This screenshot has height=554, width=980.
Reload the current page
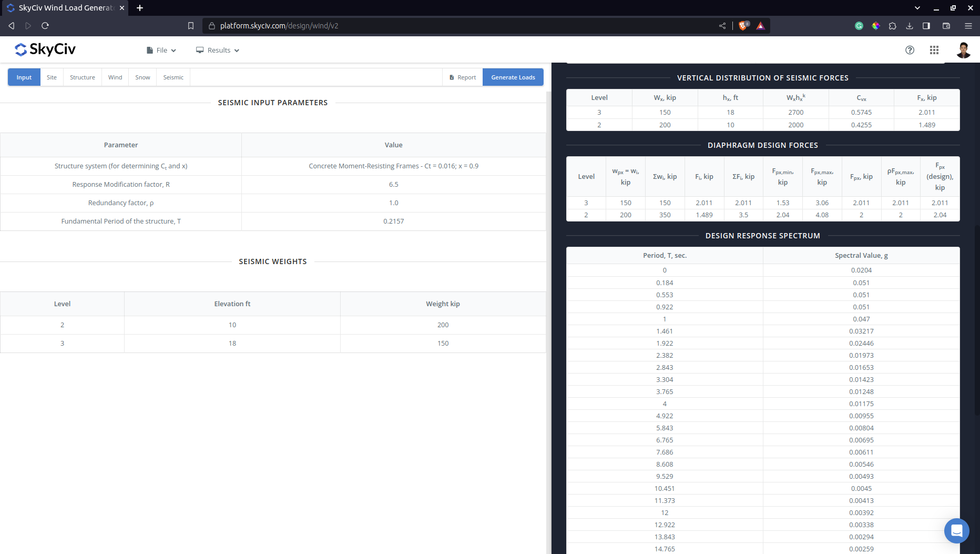(45, 25)
